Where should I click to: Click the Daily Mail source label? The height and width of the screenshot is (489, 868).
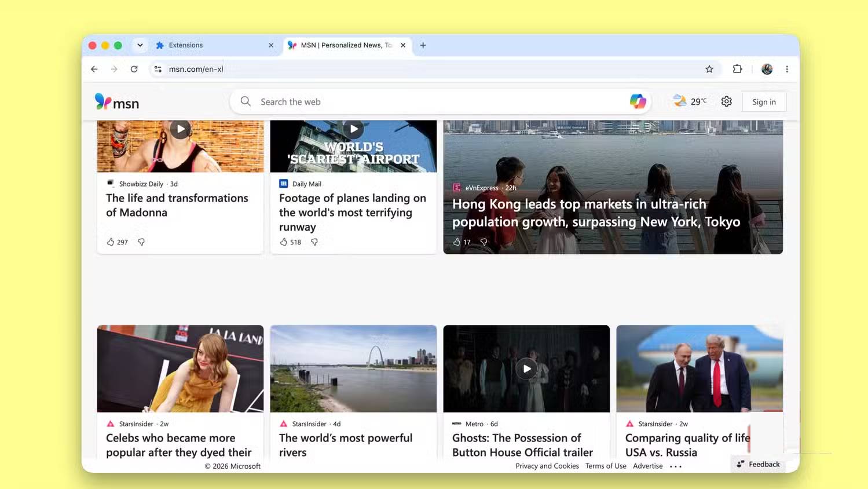click(x=306, y=184)
